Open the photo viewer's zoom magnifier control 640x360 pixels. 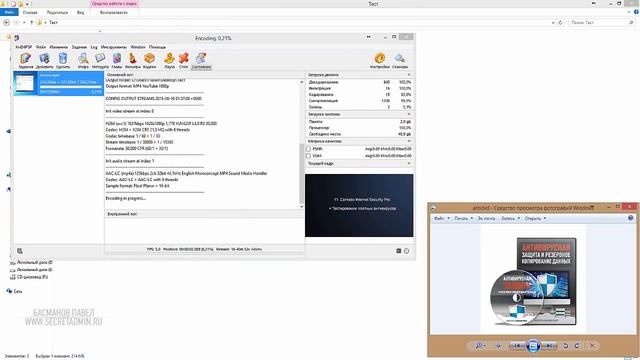click(x=480, y=346)
